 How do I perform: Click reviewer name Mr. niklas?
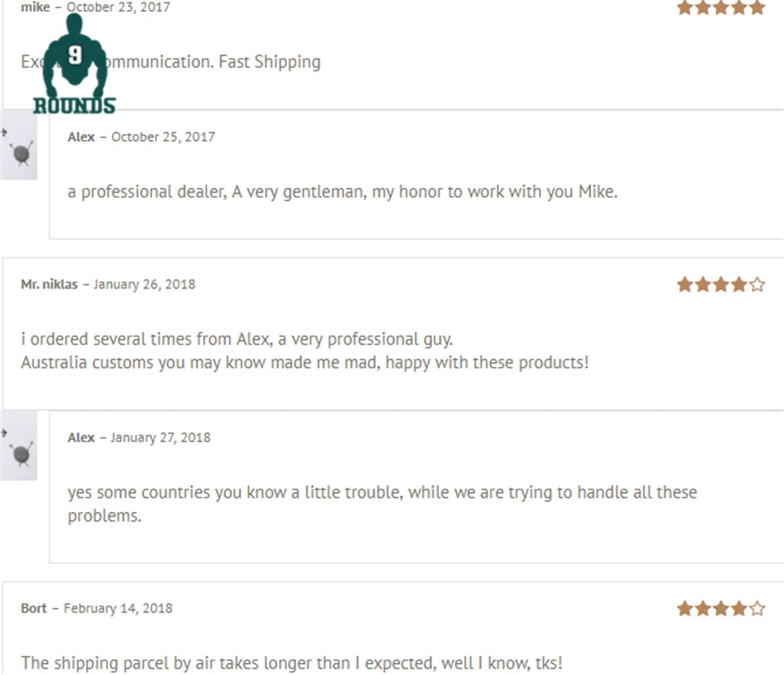(x=49, y=285)
